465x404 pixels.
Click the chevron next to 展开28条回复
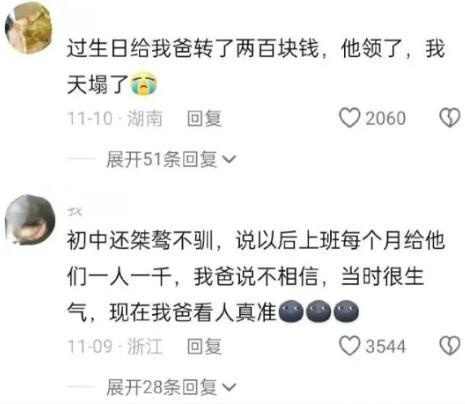[x=229, y=387]
